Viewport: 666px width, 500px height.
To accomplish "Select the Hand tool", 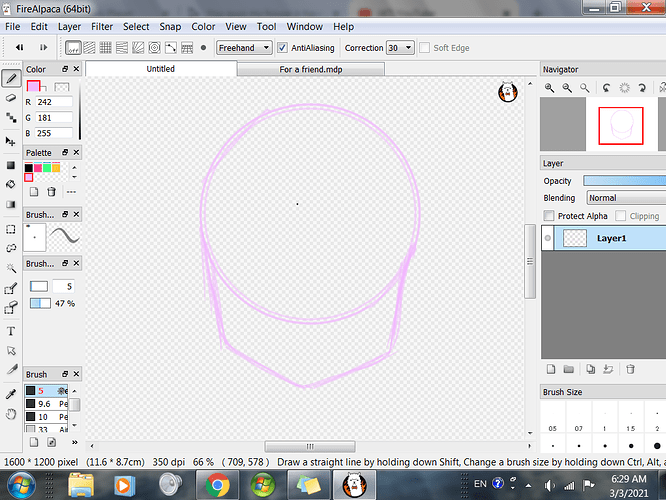I will click(x=11, y=414).
